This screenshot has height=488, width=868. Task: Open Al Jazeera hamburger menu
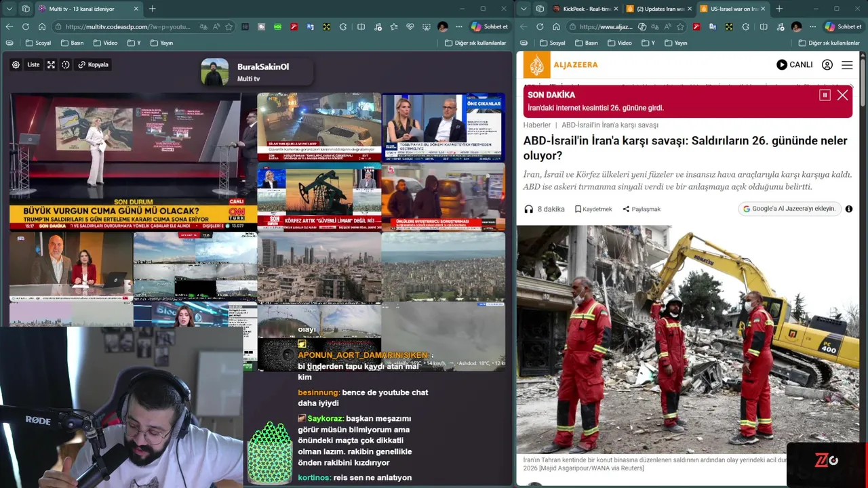847,64
